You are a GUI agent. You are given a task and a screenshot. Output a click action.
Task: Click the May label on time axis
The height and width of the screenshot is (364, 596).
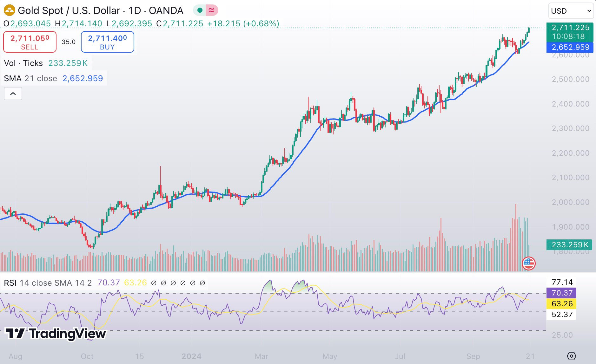point(330,356)
